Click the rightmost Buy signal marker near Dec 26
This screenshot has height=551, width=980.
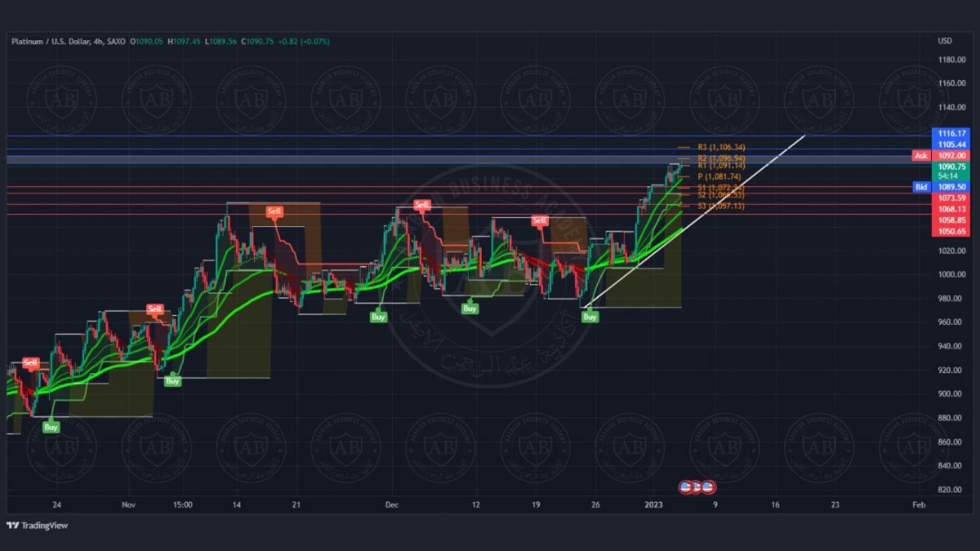click(590, 317)
